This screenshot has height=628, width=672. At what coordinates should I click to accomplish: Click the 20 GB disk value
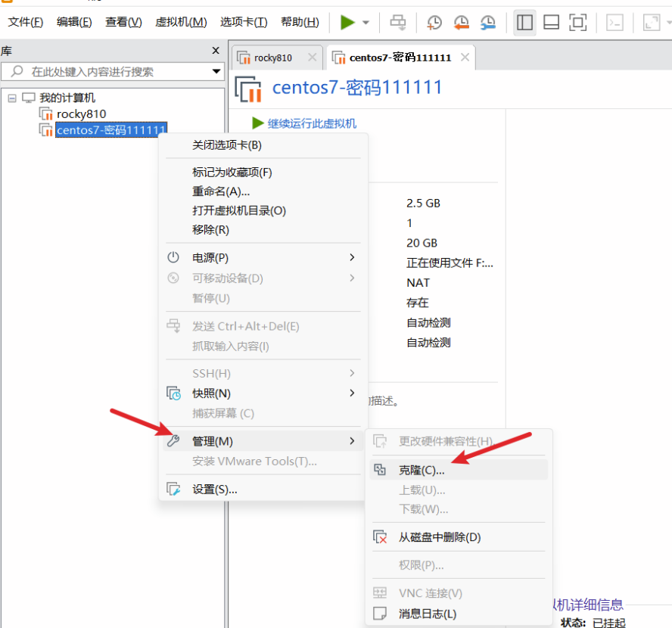pyautogui.click(x=422, y=243)
